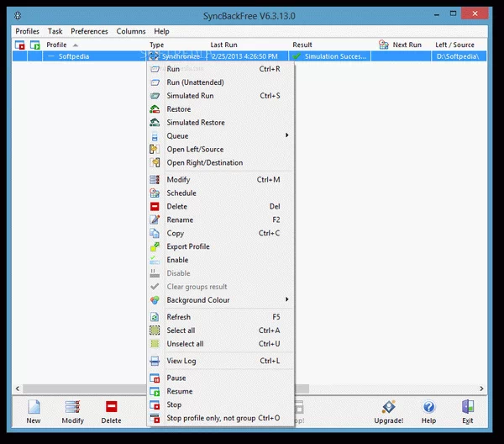
Task: Open Help from the bottom toolbar
Action: pyautogui.click(x=428, y=411)
